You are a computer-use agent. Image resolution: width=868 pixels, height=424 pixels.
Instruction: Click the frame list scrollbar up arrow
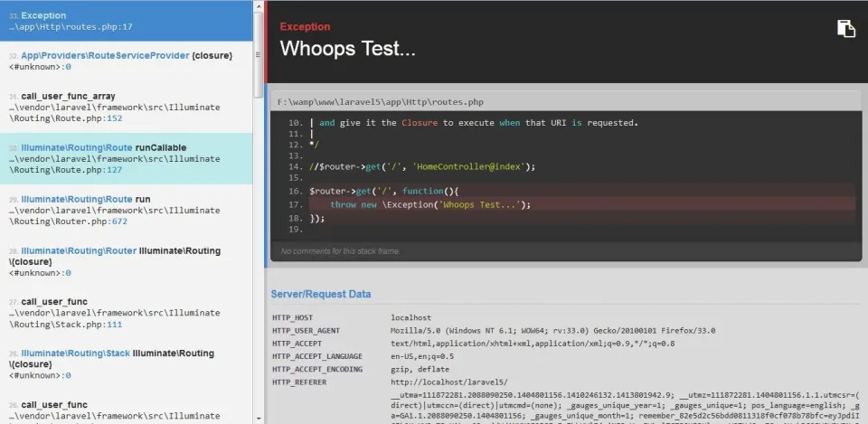tap(259, 5)
